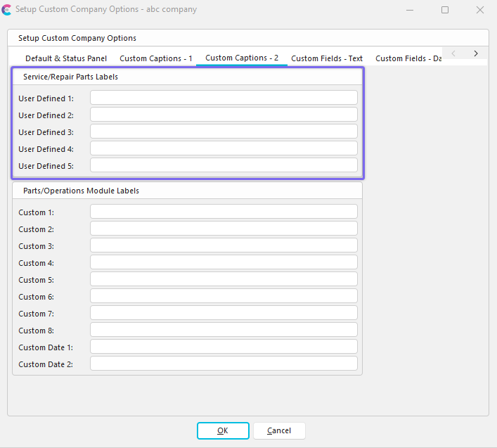Open the partially visible Custom Fields - Da tab

tap(408, 58)
